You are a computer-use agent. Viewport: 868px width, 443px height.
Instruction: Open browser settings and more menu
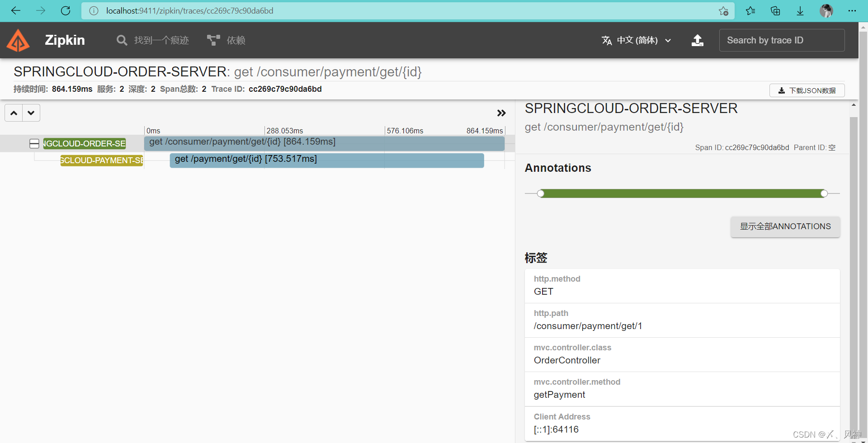[852, 11]
